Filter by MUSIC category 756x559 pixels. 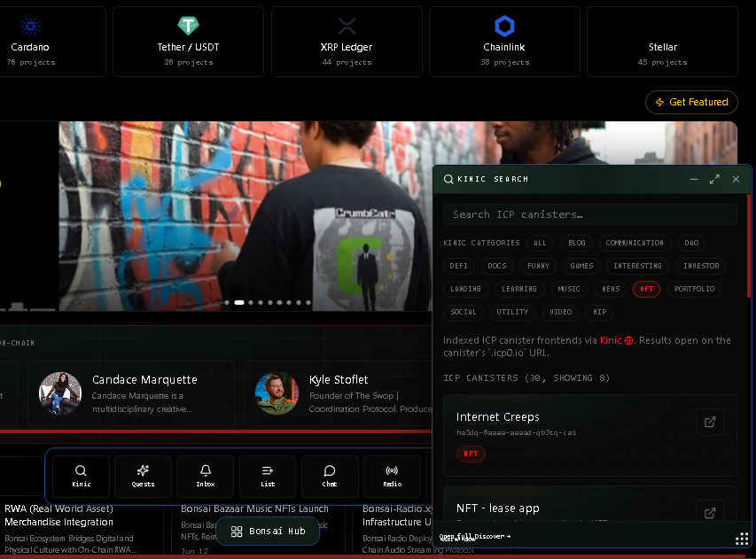[x=569, y=289]
